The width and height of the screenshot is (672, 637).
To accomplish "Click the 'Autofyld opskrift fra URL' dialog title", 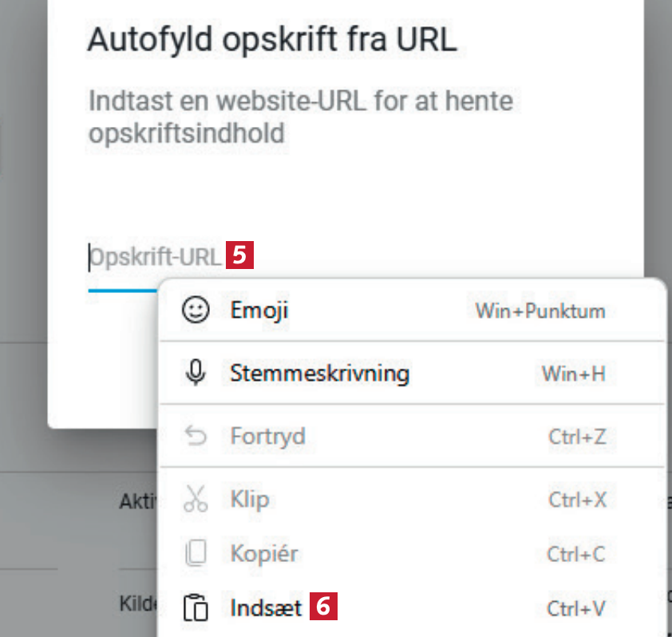I will pyautogui.click(x=271, y=40).
